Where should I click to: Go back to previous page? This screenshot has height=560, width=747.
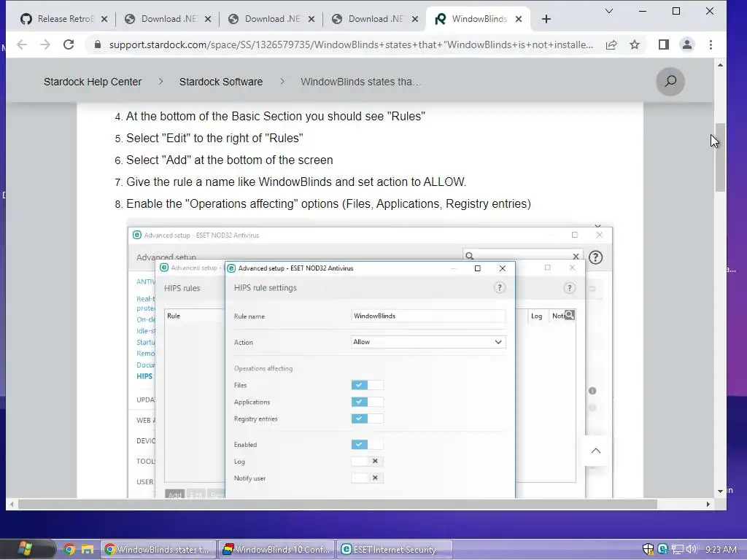pos(22,44)
